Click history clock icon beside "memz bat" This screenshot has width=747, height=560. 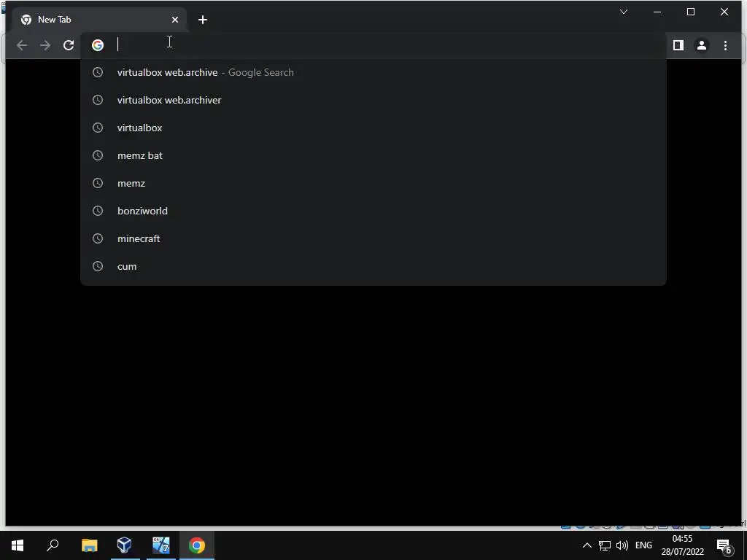[98, 155]
